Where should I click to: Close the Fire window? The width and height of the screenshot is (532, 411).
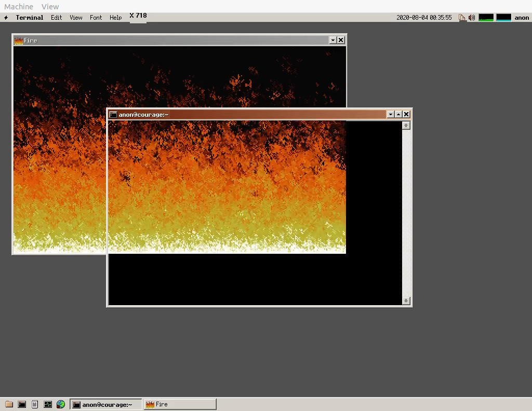[341, 40]
